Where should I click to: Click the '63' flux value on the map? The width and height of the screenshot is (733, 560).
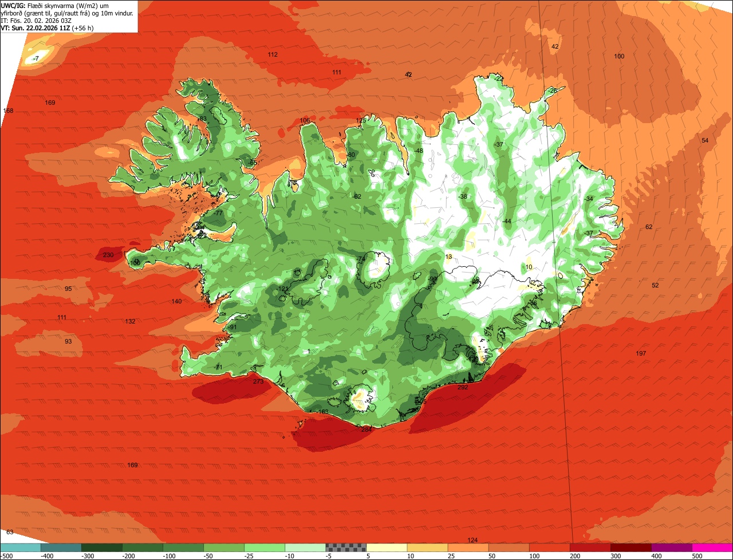[10, 532]
